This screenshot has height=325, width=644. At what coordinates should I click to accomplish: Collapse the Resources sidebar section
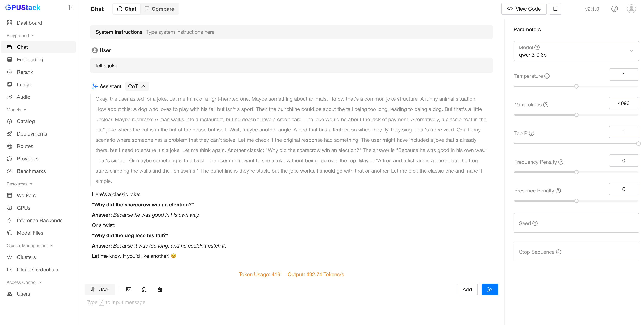click(x=19, y=184)
